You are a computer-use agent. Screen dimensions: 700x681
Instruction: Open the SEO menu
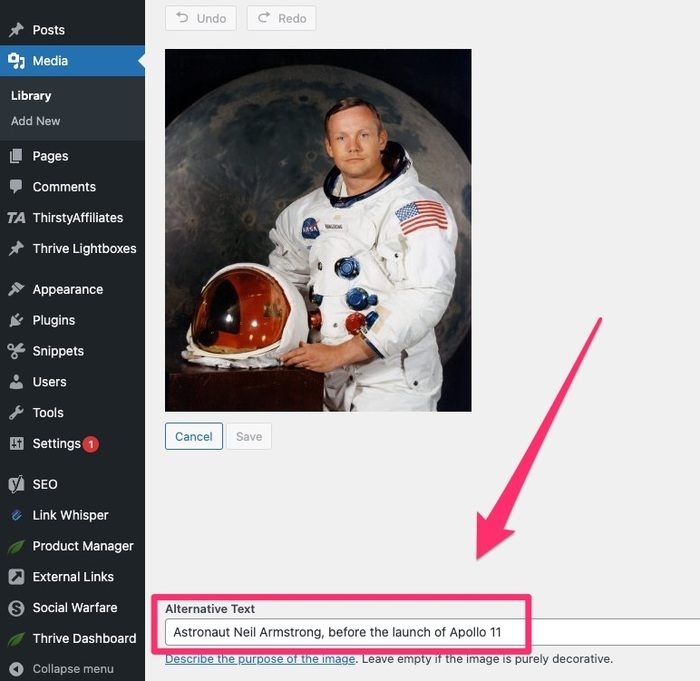(x=72, y=484)
